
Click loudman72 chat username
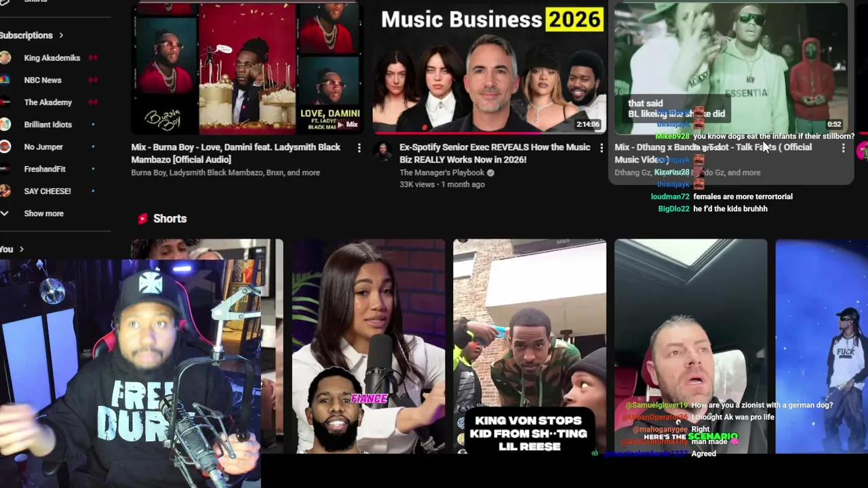[x=670, y=197]
